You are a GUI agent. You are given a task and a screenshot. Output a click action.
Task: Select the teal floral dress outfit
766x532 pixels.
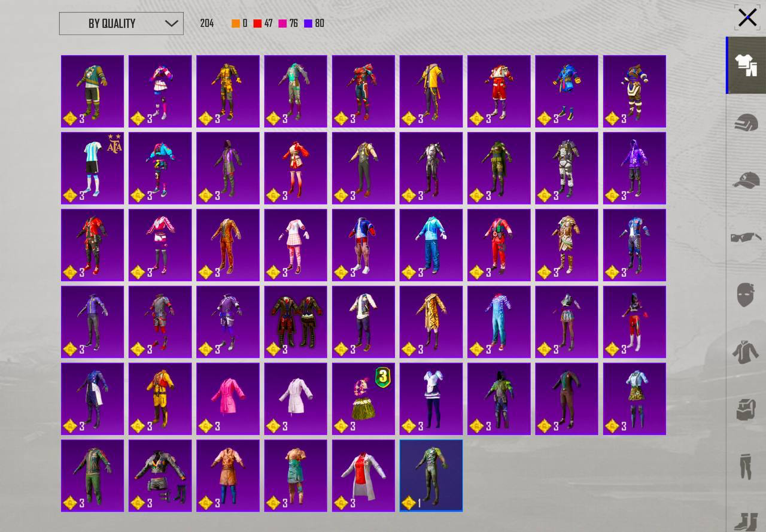pyautogui.click(x=296, y=476)
